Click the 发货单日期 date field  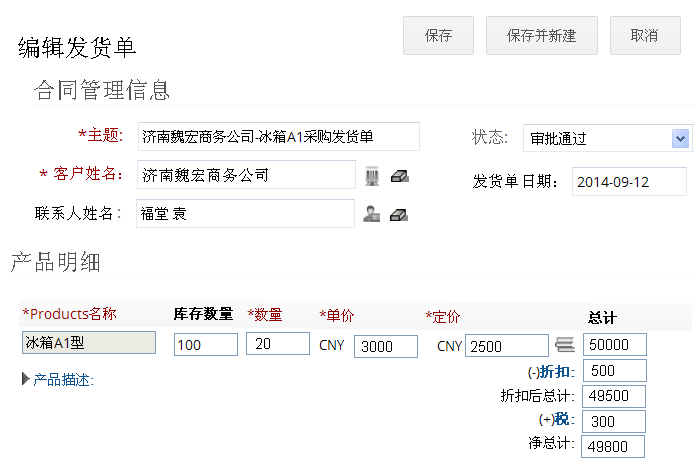click(x=629, y=182)
